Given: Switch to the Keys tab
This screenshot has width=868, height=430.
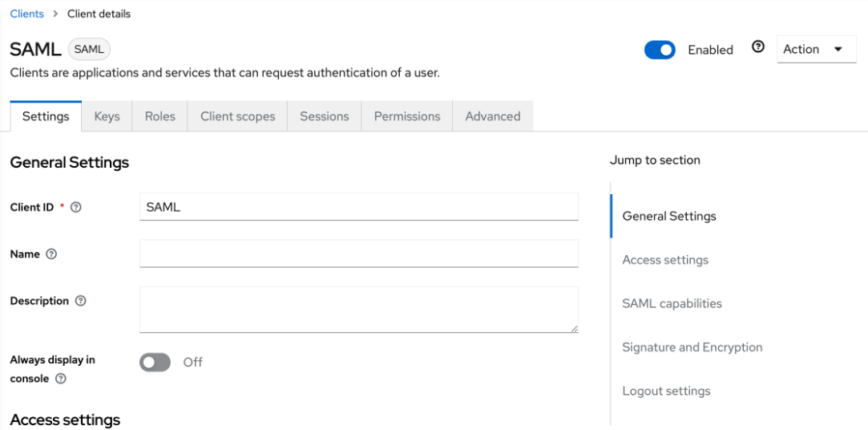Looking at the screenshot, I should point(107,116).
